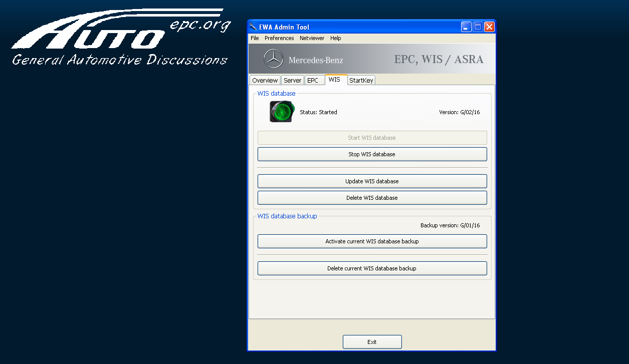Minimize the EWA Admin Tool window

pyautogui.click(x=466, y=27)
